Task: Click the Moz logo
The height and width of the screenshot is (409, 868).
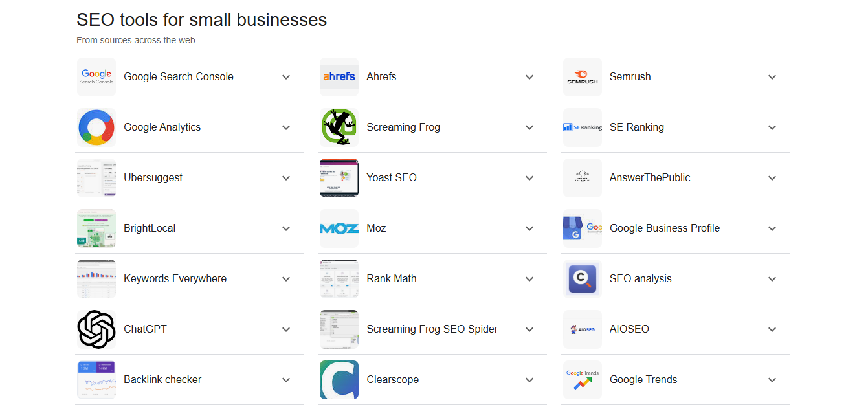Action: pyautogui.click(x=339, y=228)
